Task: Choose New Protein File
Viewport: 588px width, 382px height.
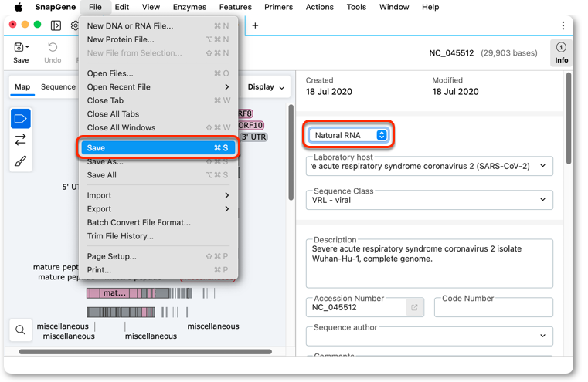Action: [158, 39]
